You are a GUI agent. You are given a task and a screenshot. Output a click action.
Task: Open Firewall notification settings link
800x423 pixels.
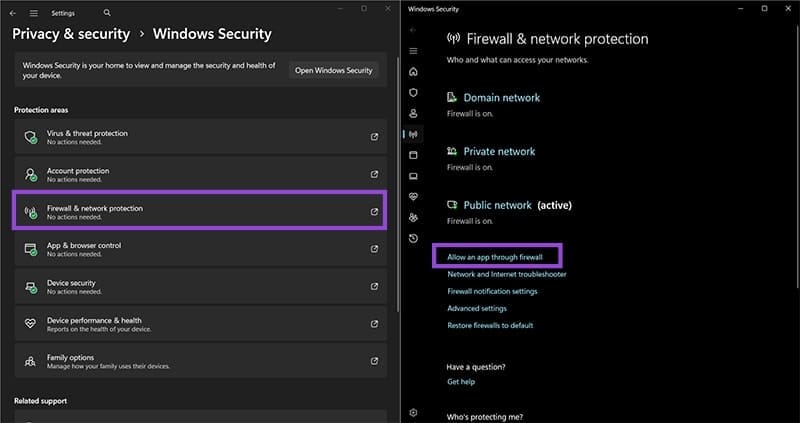[x=492, y=291]
